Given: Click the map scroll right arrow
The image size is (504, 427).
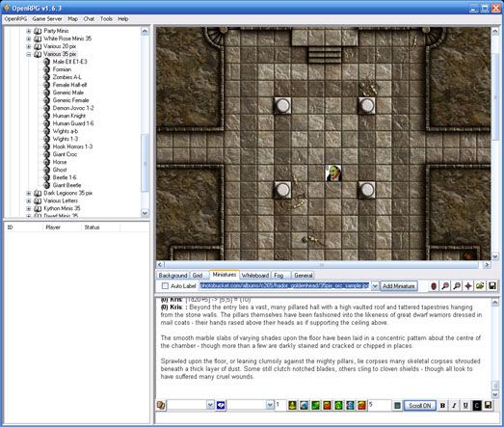Looking at the screenshot, I should point(487,265).
